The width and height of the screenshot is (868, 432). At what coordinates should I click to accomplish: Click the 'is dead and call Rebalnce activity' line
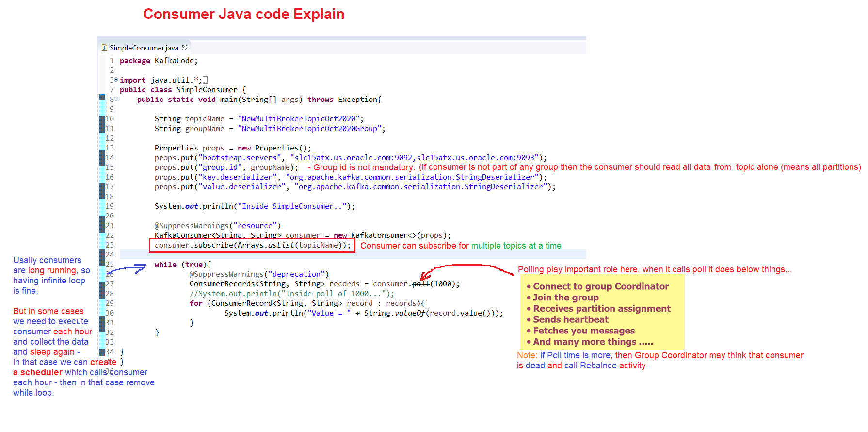[x=581, y=366]
